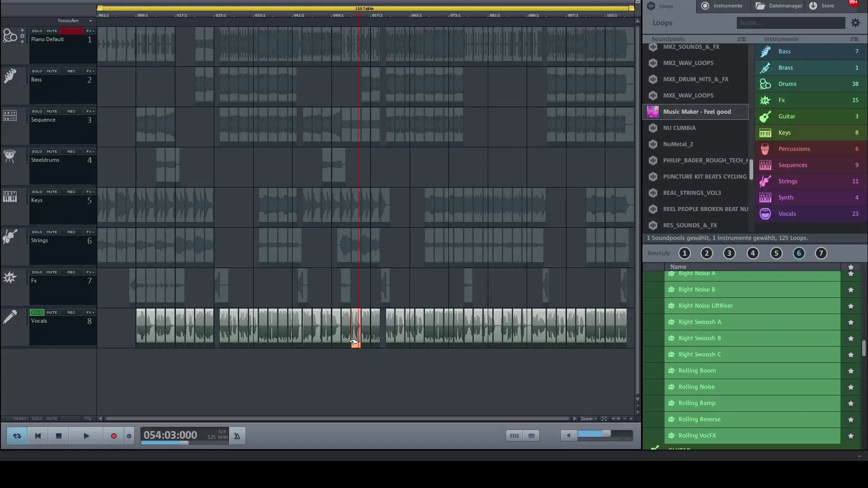
Task: Filter by Percussions instrument category
Action: coord(811,149)
